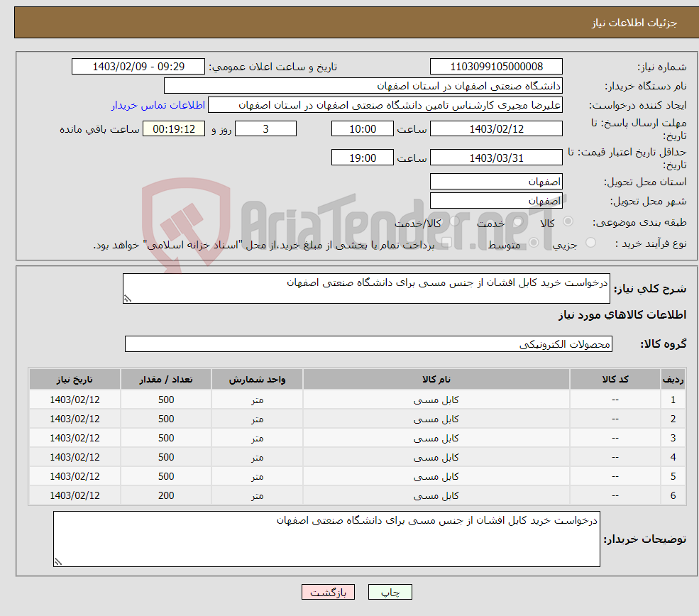The width and height of the screenshot is (699, 616).
Task: Click the need number field 1103099105000008
Action: pos(496,67)
